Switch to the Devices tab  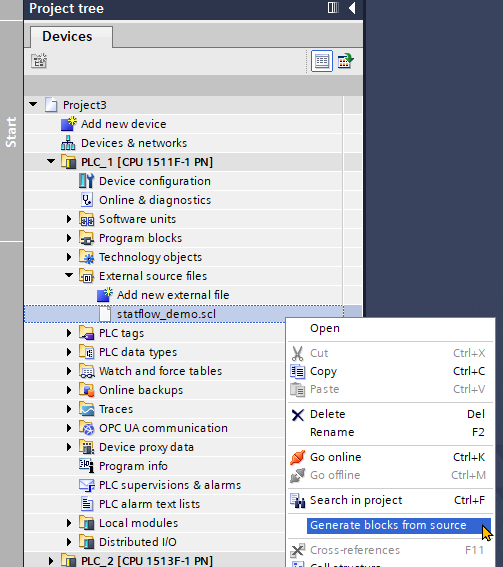coord(68,37)
